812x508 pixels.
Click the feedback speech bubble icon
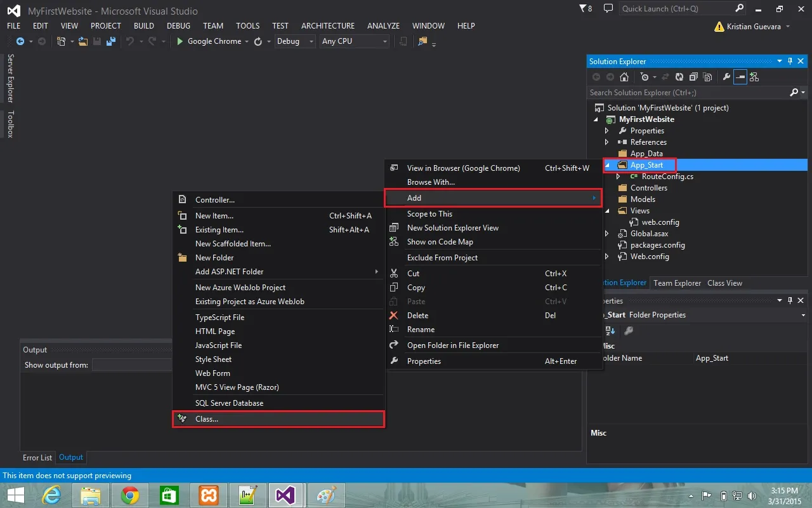[608, 9]
